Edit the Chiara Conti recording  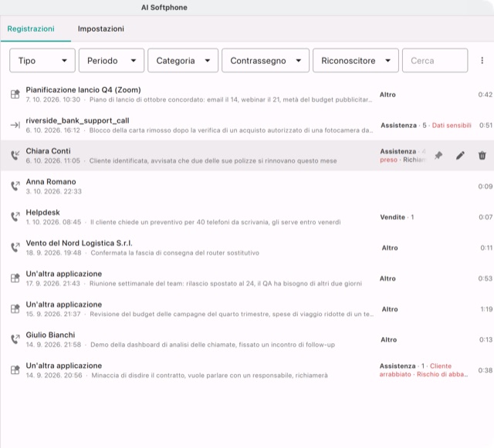pyautogui.click(x=460, y=155)
